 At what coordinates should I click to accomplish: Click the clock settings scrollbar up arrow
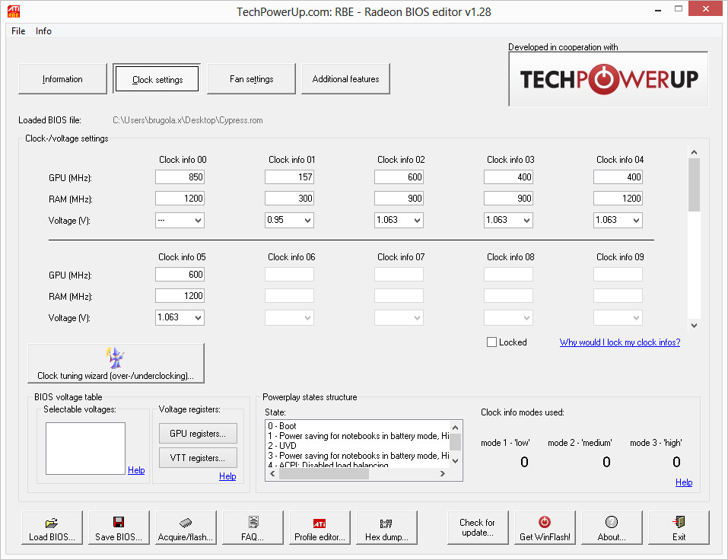click(694, 152)
